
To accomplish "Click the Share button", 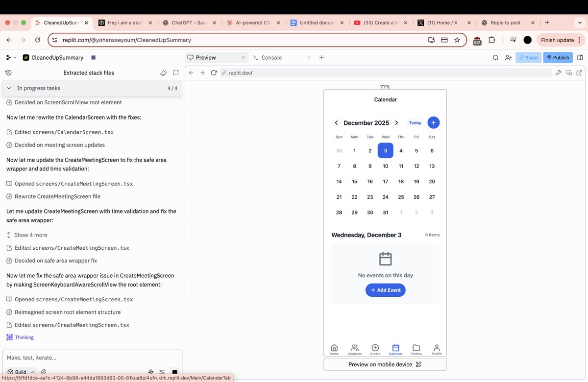I will pyautogui.click(x=528, y=57).
